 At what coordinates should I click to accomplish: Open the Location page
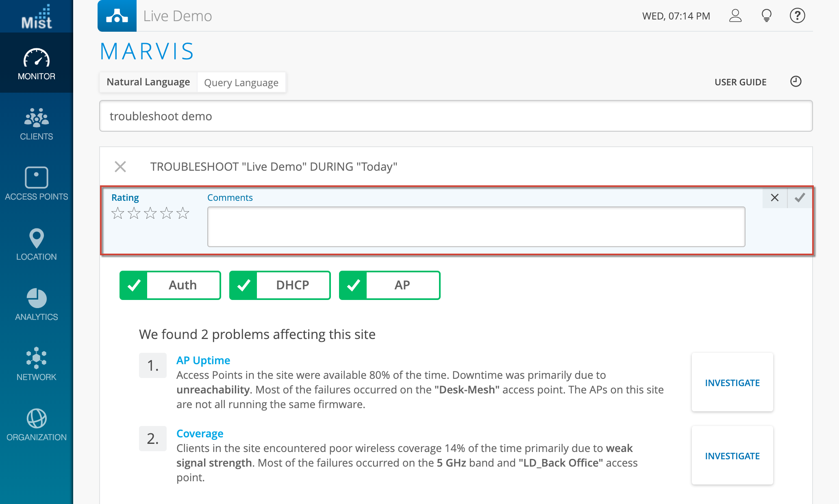[36, 244]
